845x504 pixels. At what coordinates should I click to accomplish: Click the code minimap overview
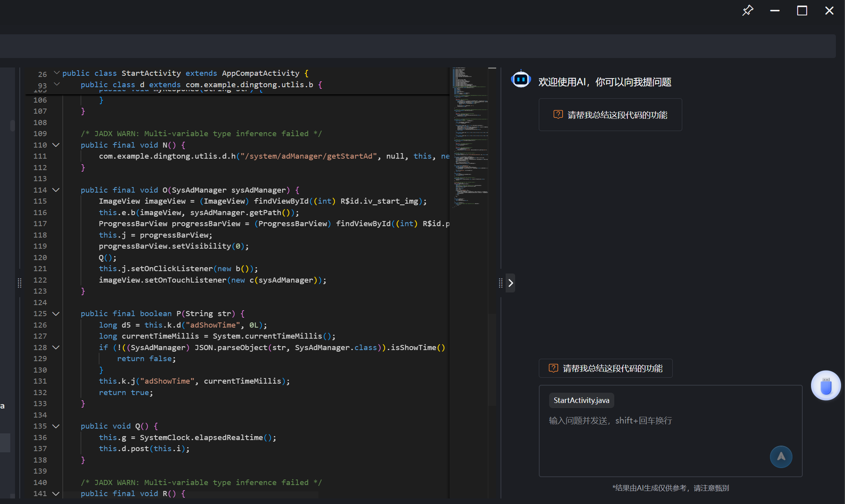pyautogui.click(x=470, y=138)
